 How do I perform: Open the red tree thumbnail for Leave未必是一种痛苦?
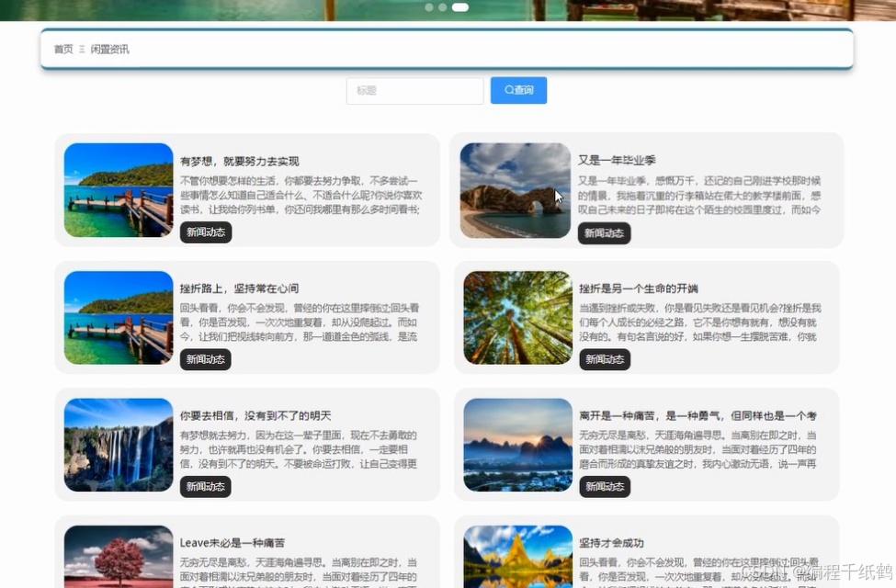pyautogui.click(x=119, y=557)
